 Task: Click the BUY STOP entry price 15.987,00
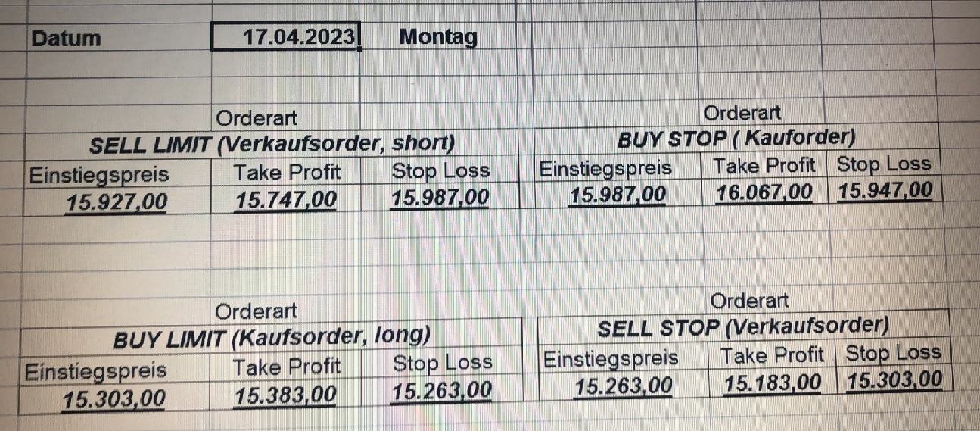(x=618, y=194)
